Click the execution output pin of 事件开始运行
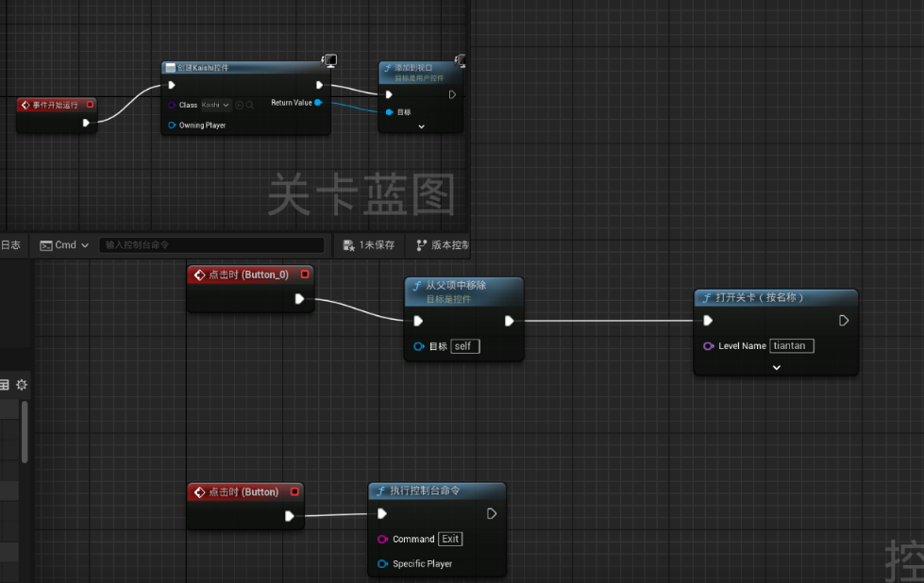This screenshot has height=583, width=924. tap(86, 123)
